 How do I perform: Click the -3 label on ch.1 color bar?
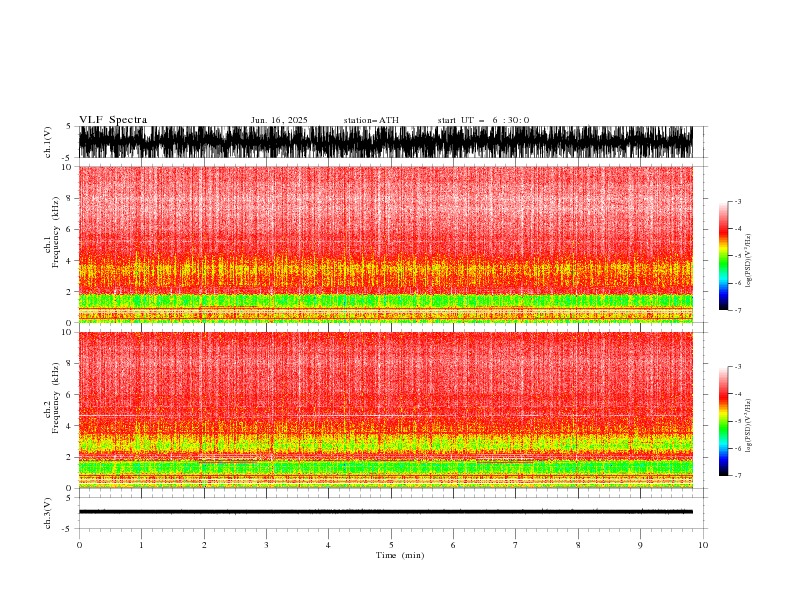point(738,201)
